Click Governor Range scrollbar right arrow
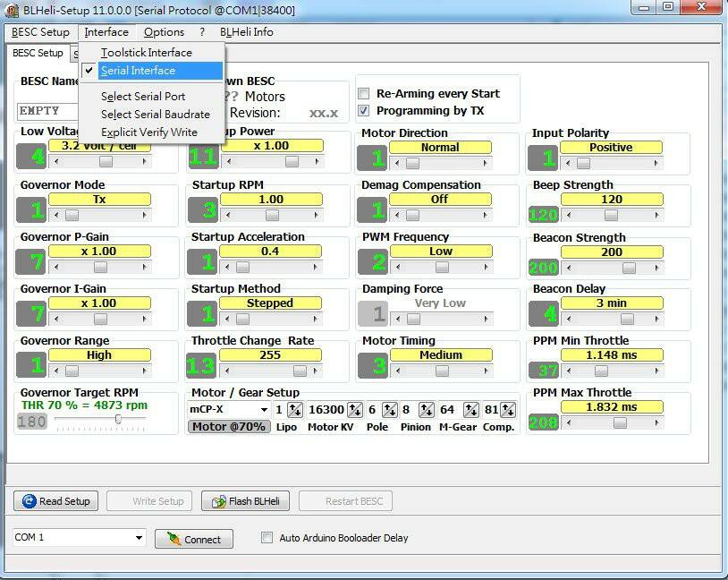 [144, 371]
